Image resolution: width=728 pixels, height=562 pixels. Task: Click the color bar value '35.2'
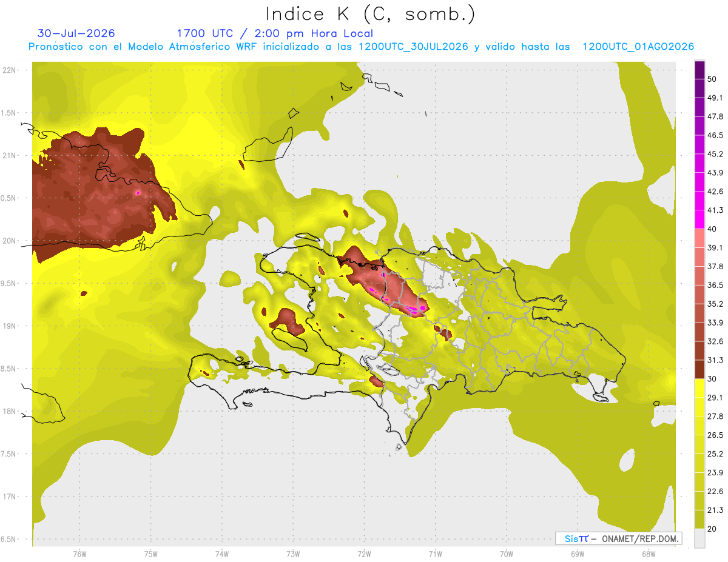pos(715,304)
